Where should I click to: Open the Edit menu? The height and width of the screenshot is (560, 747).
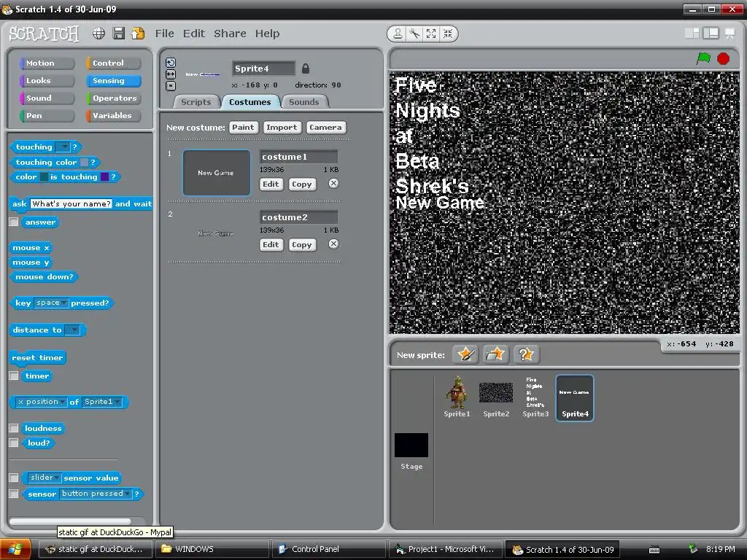click(x=194, y=34)
